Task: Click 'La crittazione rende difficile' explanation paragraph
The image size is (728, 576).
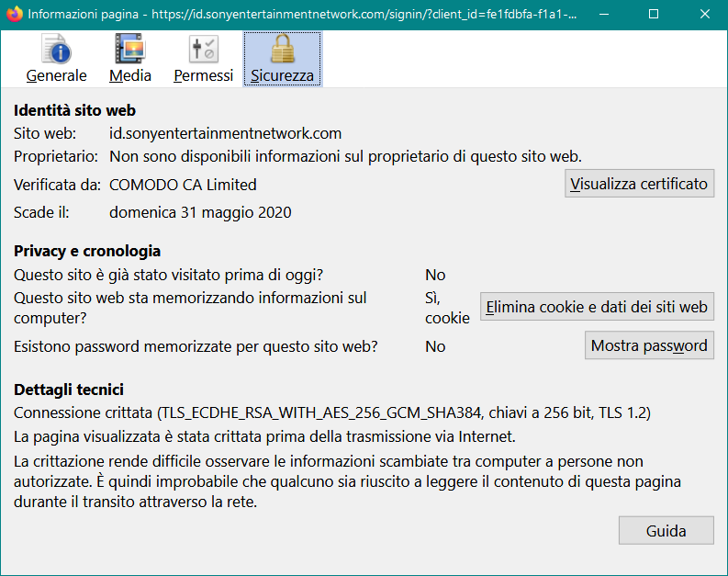Action: click(x=347, y=481)
